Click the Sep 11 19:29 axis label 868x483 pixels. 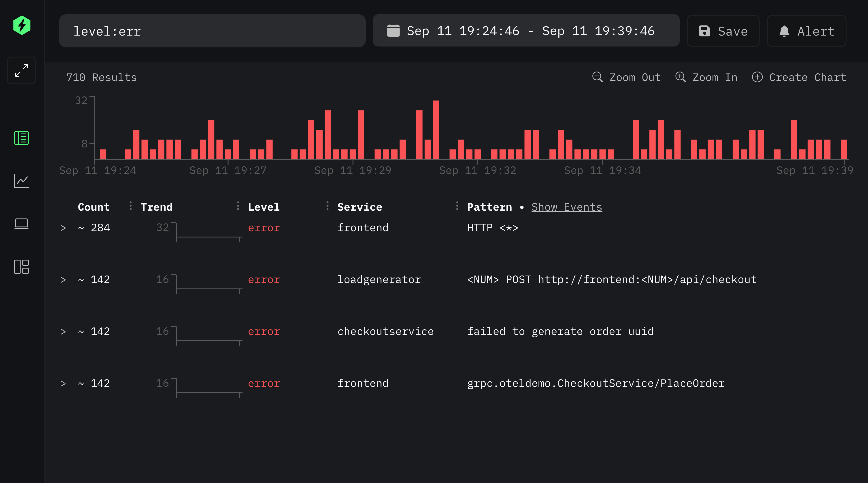tap(353, 170)
